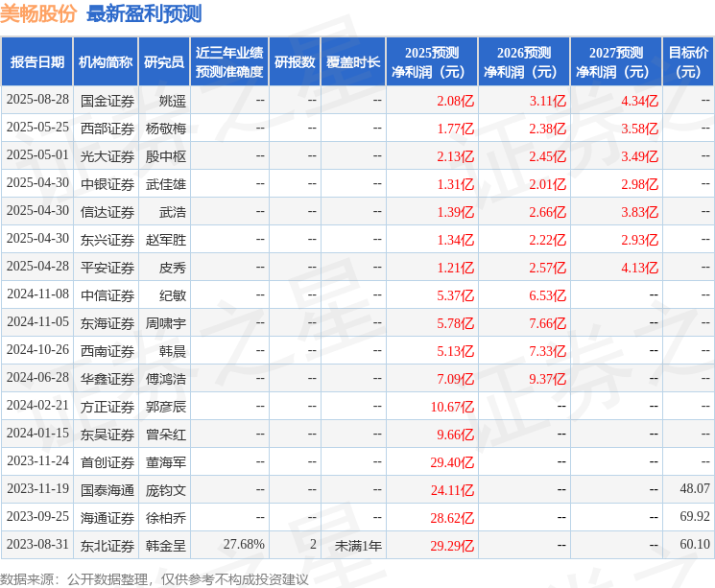Select the 目标价 column header
This screenshot has height=588, width=715.
(687, 62)
